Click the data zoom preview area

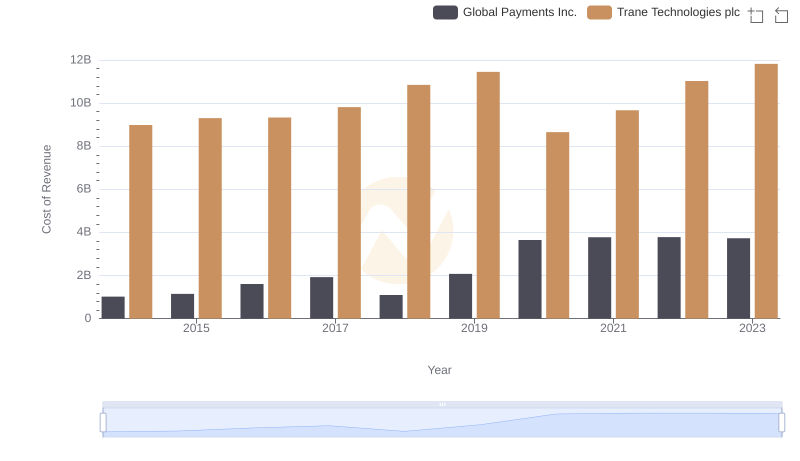click(442, 423)
